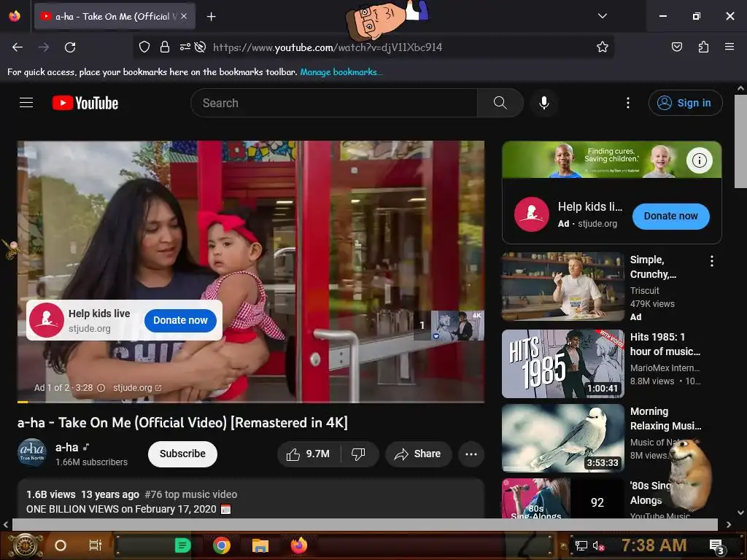Launch Google Chrome from taskbar

[x=222, y=545]
